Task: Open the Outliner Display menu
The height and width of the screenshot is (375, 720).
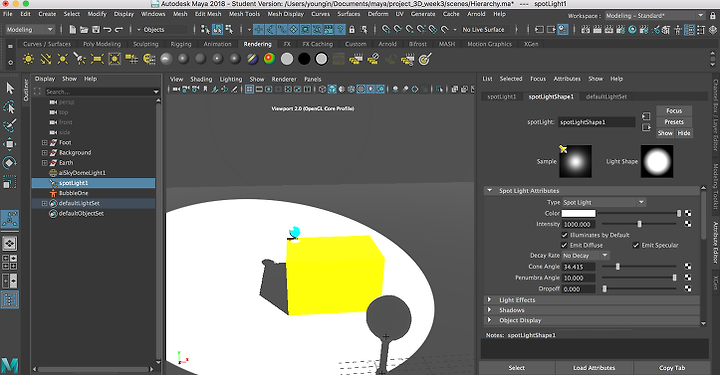Action: (x=45, y=78)
